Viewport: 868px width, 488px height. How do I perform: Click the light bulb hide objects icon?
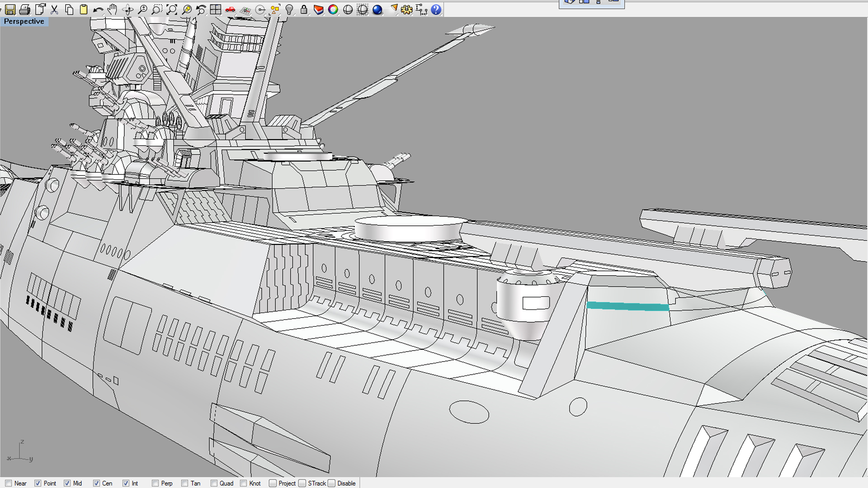(x=289, y=9)
